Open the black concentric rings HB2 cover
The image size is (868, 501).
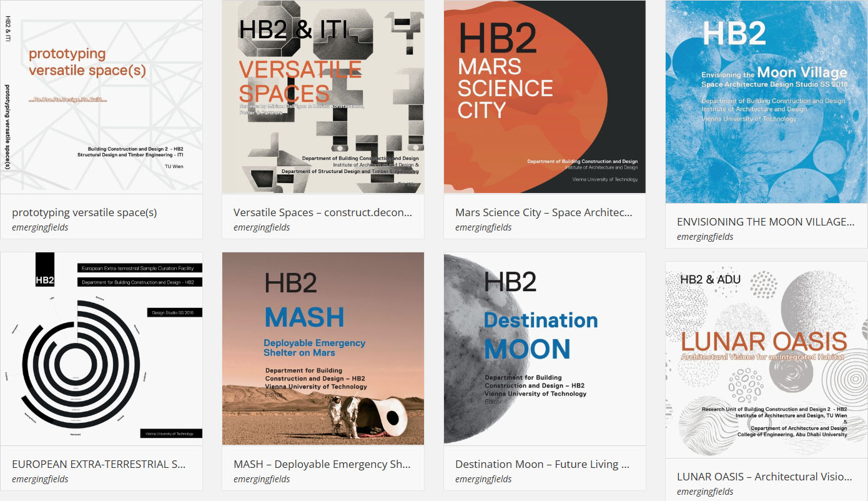click(x=101, y=349)
